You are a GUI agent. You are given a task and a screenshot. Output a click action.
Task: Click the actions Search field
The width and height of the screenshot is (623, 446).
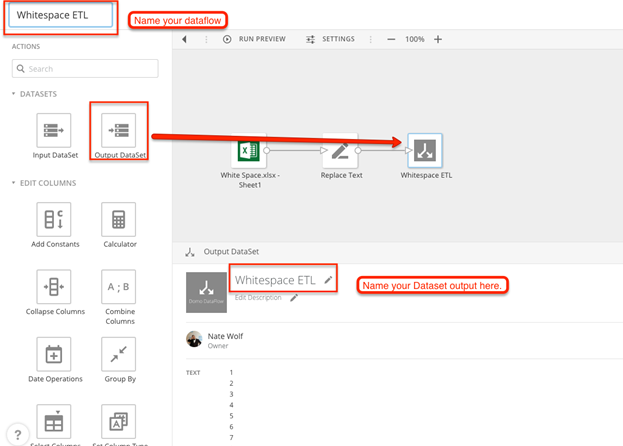coord(85,69)
